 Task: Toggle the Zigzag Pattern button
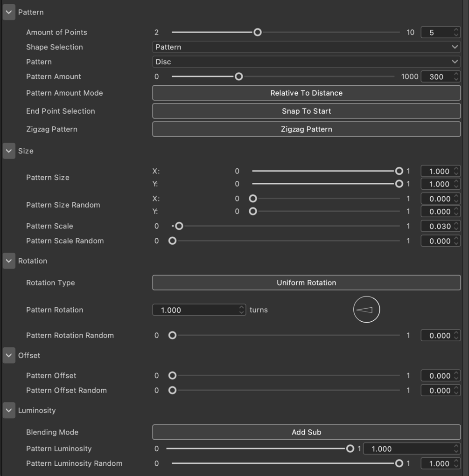tap(307, 129)
